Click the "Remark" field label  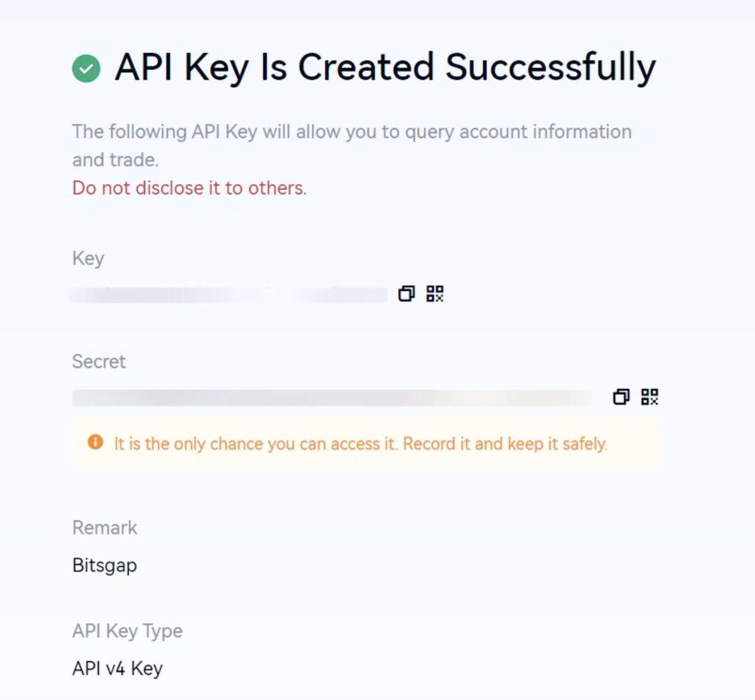click(x=105, y=527)
